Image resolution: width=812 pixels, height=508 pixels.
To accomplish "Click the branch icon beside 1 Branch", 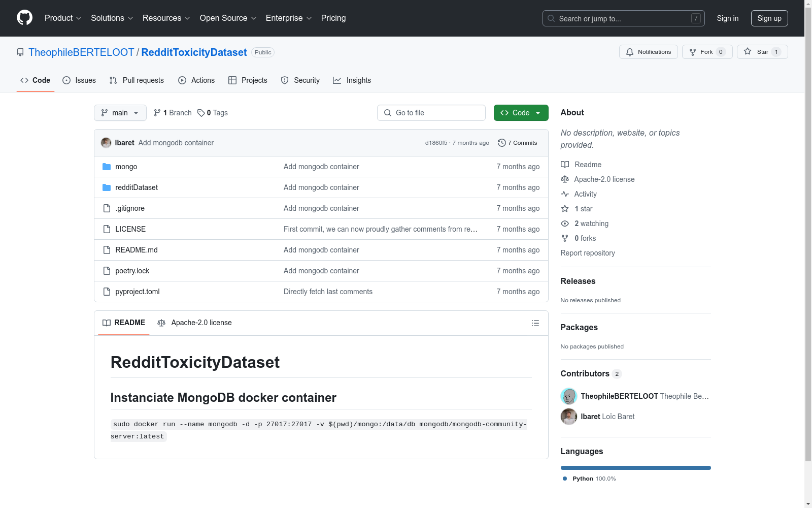I will (157, 113).
